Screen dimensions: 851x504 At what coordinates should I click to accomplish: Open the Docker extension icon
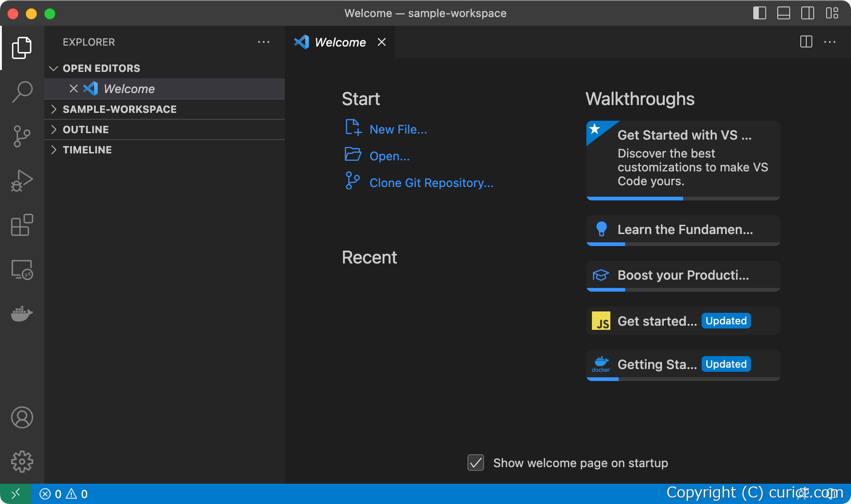(x=22, y=314)
